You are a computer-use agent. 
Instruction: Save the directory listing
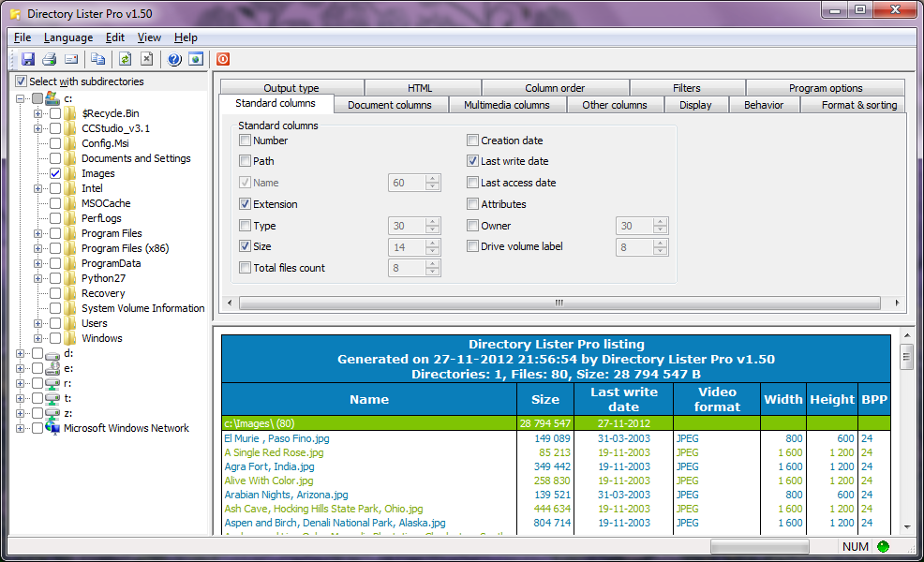[28, 58]
